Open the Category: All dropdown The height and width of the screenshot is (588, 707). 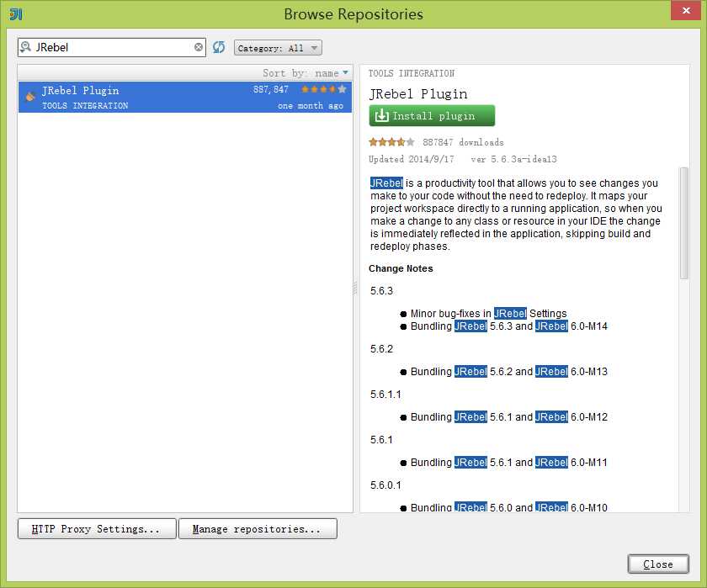click(278, 48)
